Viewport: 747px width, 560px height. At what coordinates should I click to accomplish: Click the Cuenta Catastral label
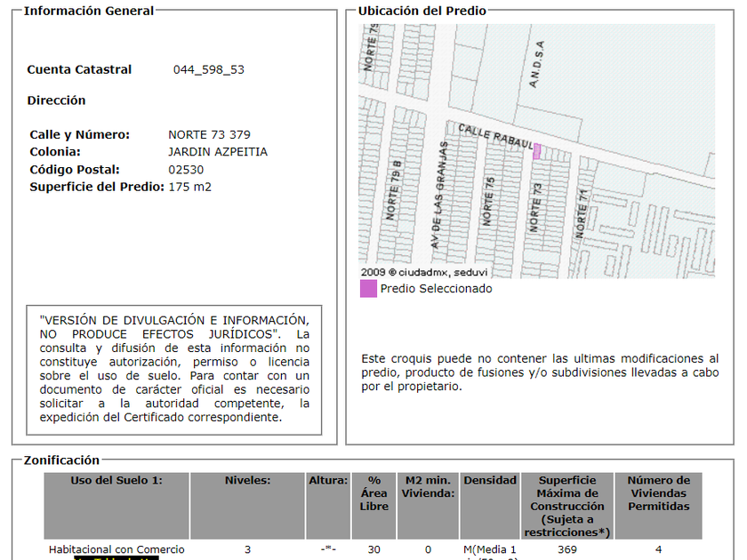click(79, 69)
